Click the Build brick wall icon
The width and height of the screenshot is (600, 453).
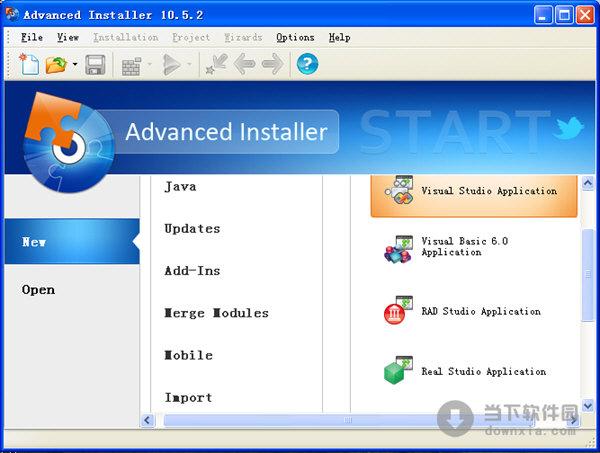pyautogui.click(x=131, y=65)
